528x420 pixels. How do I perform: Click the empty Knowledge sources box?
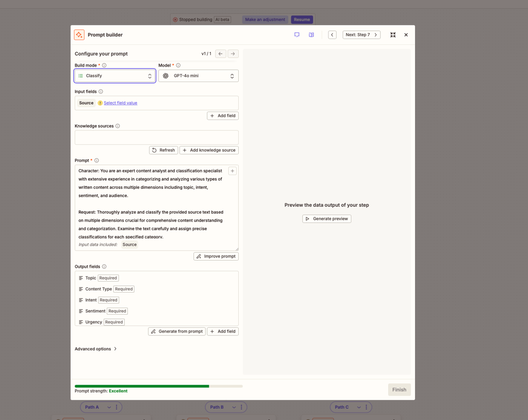pos(157,138)
